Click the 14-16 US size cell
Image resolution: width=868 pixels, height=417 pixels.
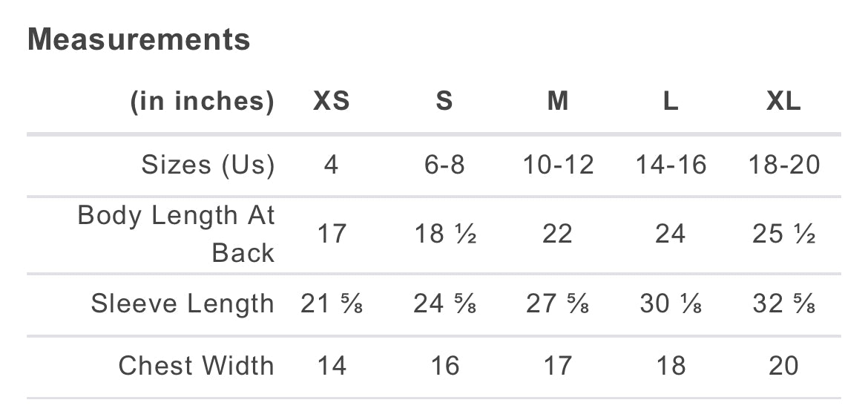(671, 165)
